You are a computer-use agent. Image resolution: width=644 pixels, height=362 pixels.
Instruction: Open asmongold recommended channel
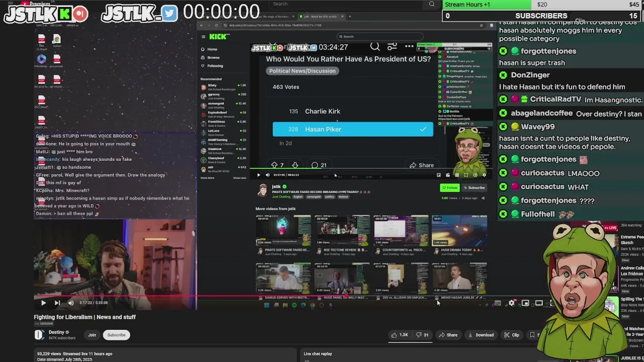tap(223, 105)
